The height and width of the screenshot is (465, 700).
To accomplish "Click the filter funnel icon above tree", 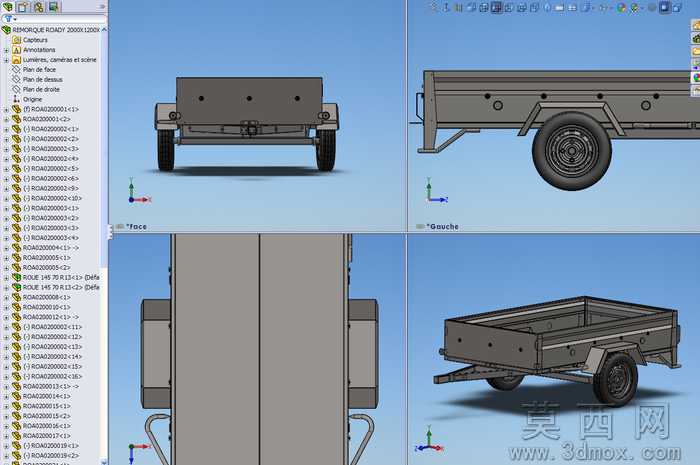I will [8, 19].
